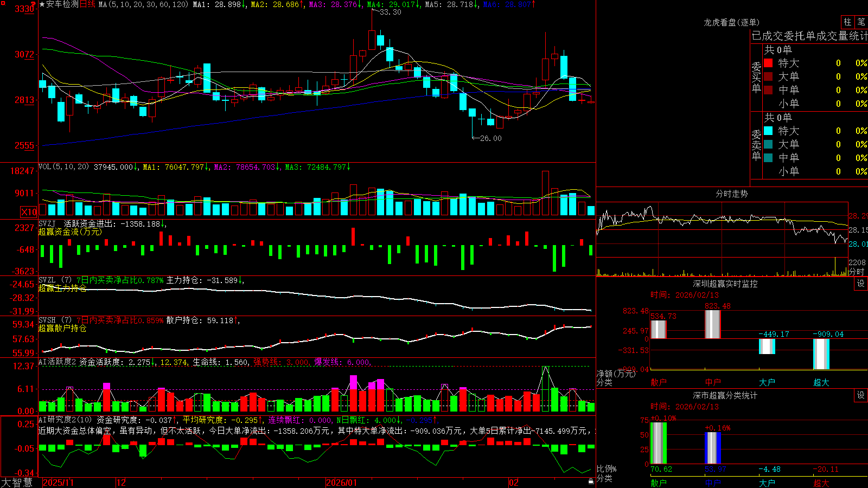
Task: Click the 超赢主力持仓 label
Action: (x=62, y=288)
